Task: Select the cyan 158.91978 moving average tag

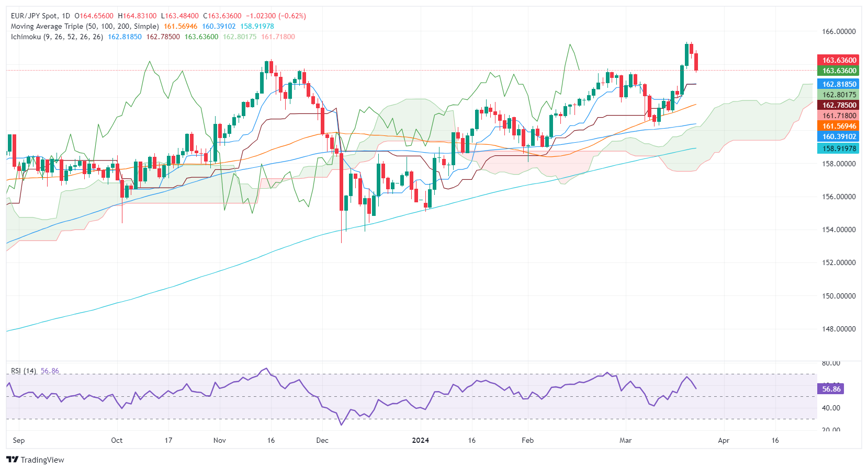Action: tap(839, 148)
